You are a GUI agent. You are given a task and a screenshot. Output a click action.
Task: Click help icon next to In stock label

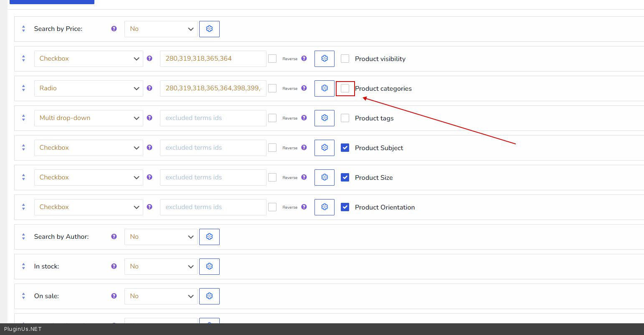[x=114, y=266]
